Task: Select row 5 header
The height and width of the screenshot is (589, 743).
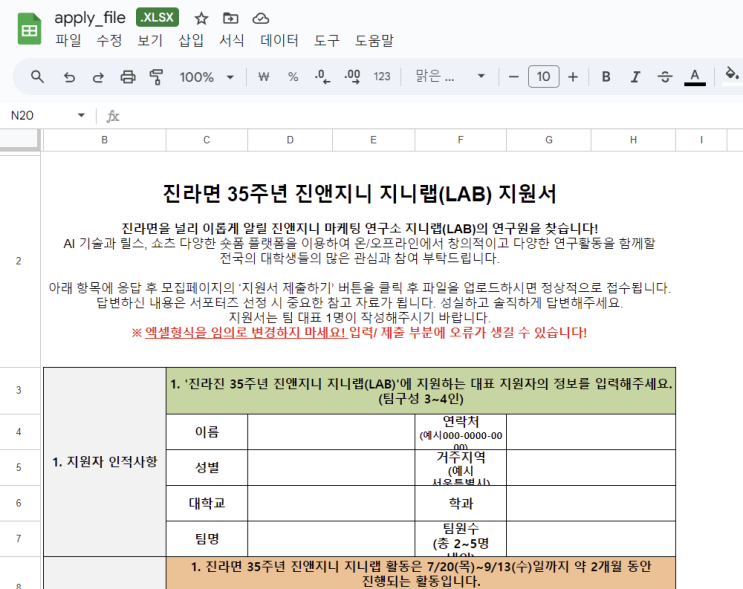Action: [x=19, y=467]
